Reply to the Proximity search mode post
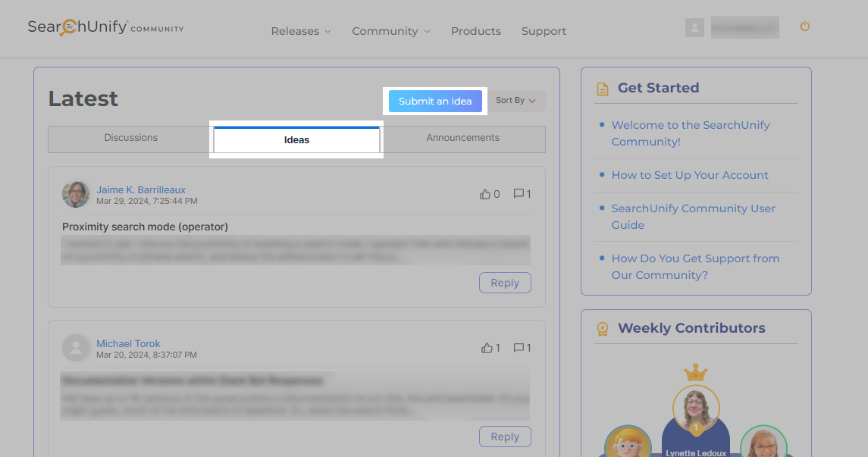The width and height of the screenshot is (868, 457). (505, 283)
